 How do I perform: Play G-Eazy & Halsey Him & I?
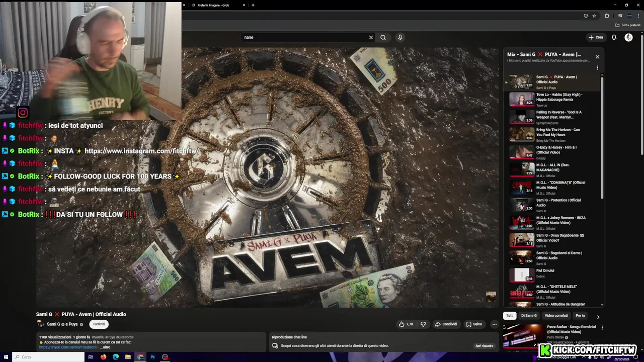point(553,152)
